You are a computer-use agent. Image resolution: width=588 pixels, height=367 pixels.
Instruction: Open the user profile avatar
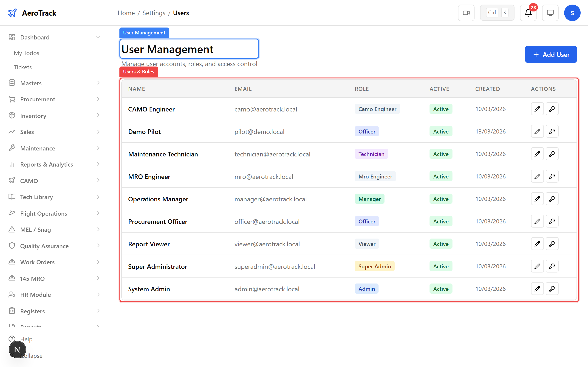tap(572, 13)
